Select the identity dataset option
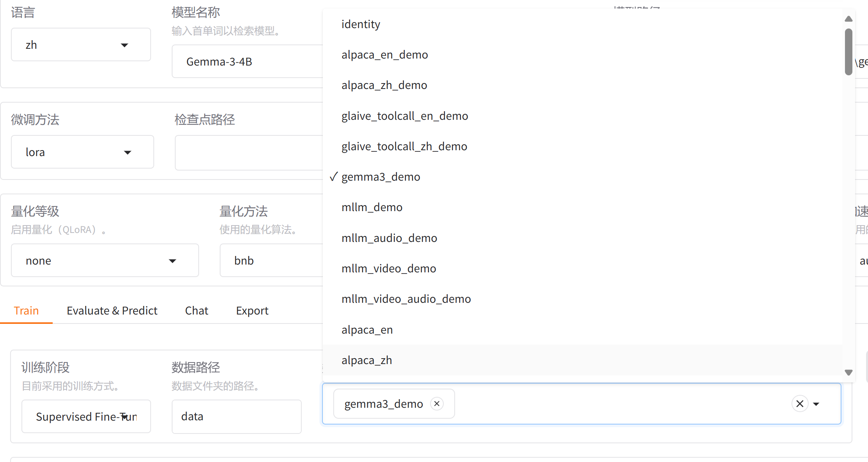 pos(361,24)
